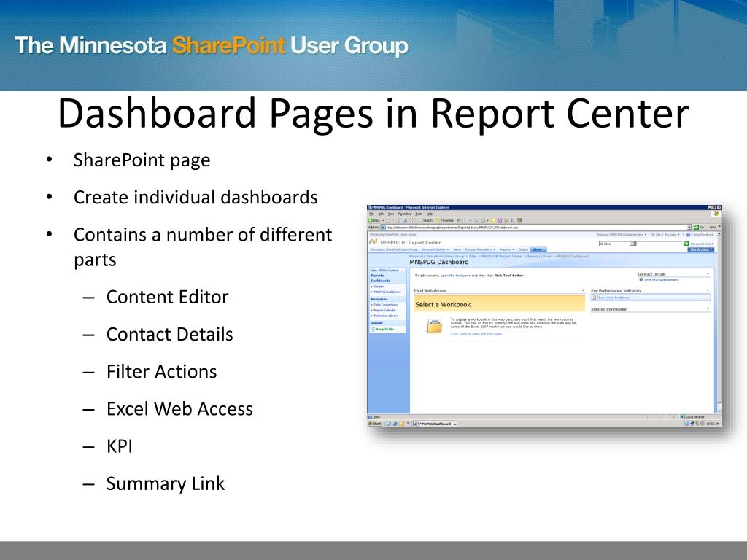Click 'Click here to open the tool pane'
Screen dimensions: 747x560
[x=476, y=334]
